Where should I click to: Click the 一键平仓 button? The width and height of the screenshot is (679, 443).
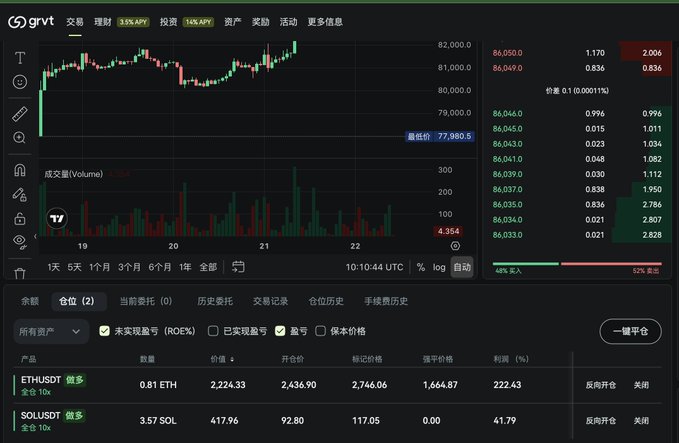tap(630, 331)
